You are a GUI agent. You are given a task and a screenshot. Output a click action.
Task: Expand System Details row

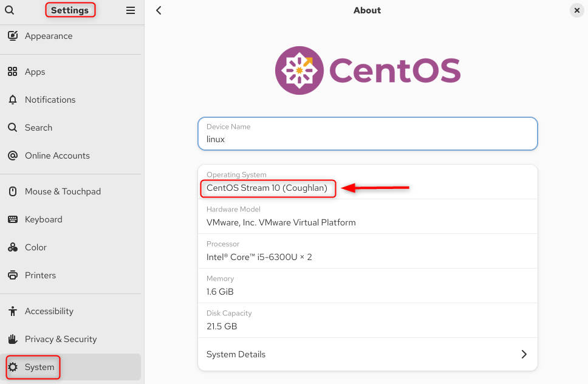click(367, 354)
